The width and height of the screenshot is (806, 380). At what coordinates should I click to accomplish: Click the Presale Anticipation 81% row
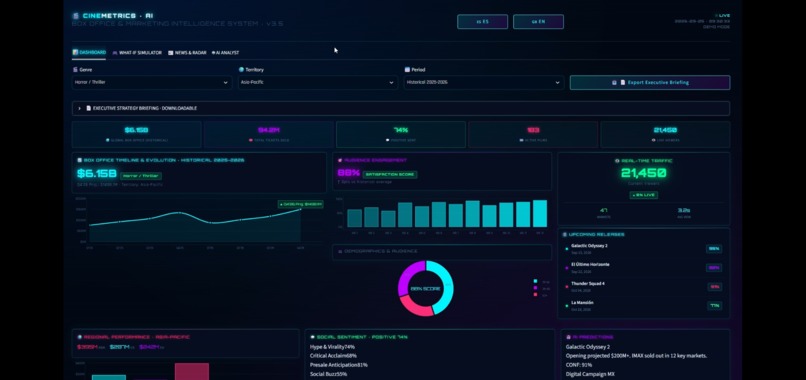[x=339, y=365]
